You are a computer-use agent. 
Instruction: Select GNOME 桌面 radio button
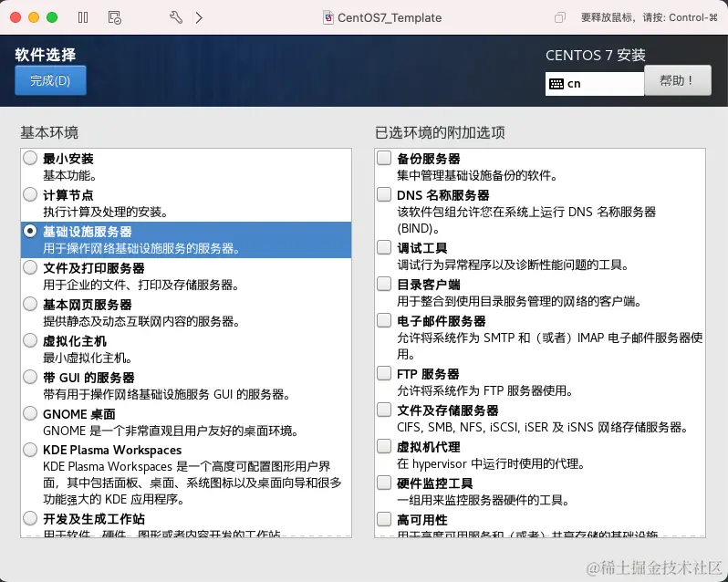[x=30, y=413]
